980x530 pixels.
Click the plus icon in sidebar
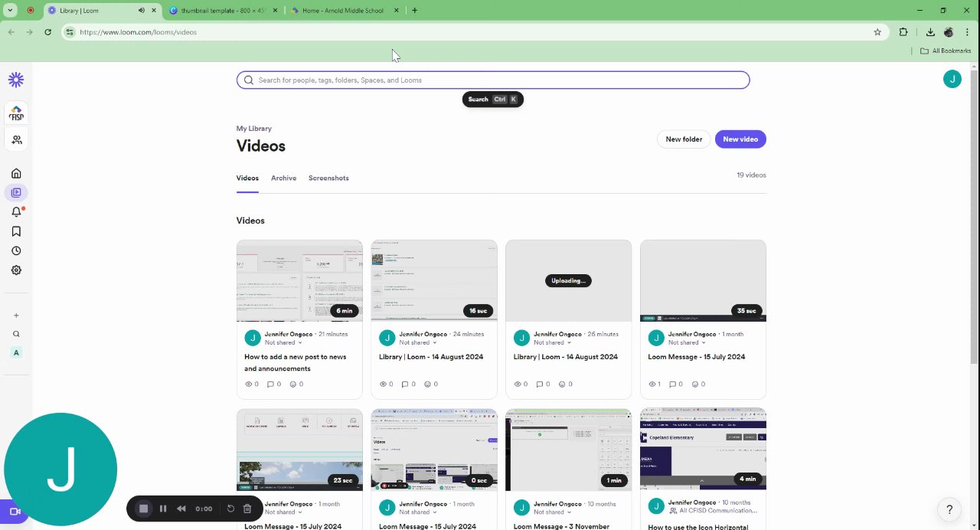pos(16,316)
